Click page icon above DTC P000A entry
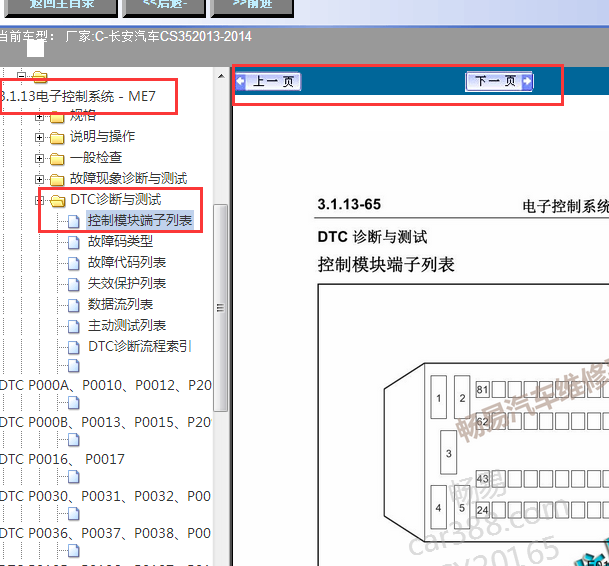The image size is (609, 566). (73, 366)
